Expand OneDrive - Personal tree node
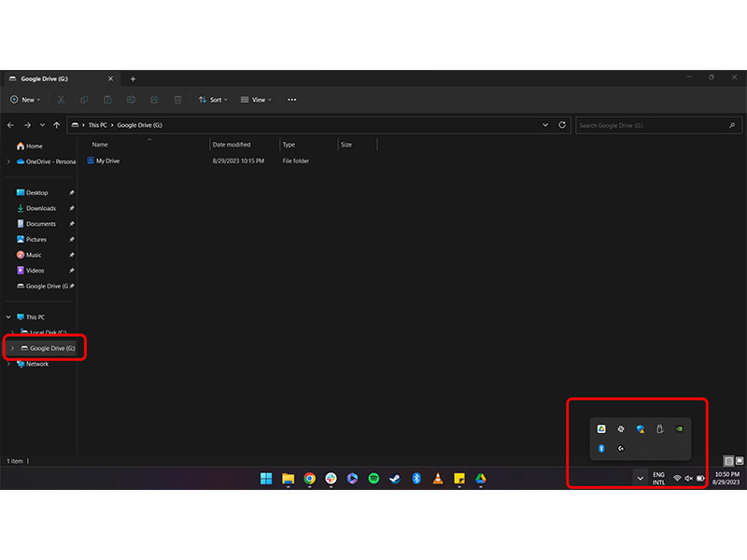Image resolution: width=747 pixels, height=560 pixels. point(8,161)
